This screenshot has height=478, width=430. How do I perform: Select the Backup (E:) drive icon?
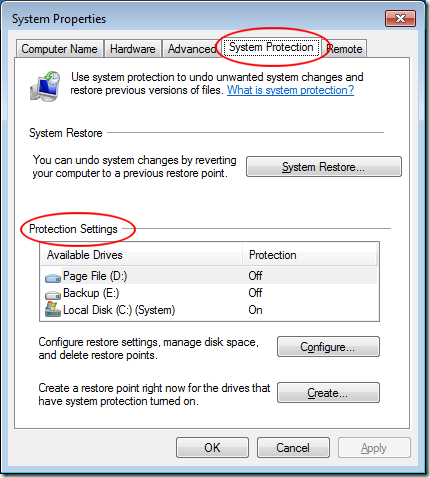pos(53,295)
